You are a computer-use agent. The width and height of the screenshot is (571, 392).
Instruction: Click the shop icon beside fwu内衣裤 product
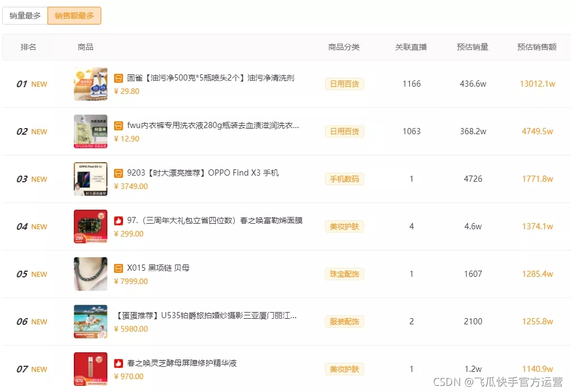[119, 126]
